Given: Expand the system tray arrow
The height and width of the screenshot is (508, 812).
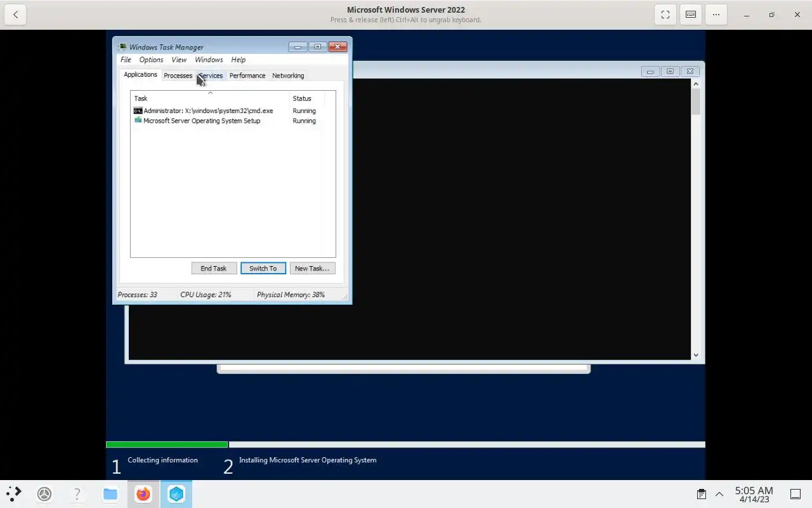Looking at the screenshot, I should point(719,494).
